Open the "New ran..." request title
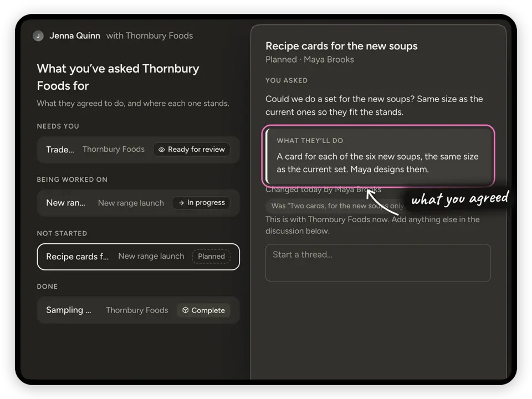Image resolution: width=532 pixels, height=399 pixels. (x=65, y=203)
